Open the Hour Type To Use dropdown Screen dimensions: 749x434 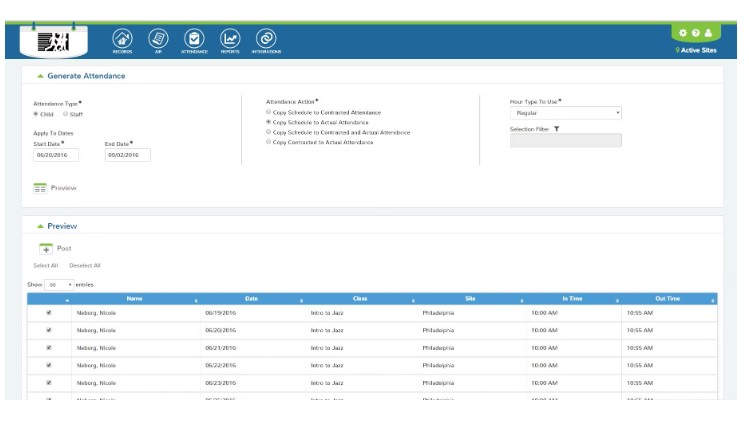coord(565,113)
